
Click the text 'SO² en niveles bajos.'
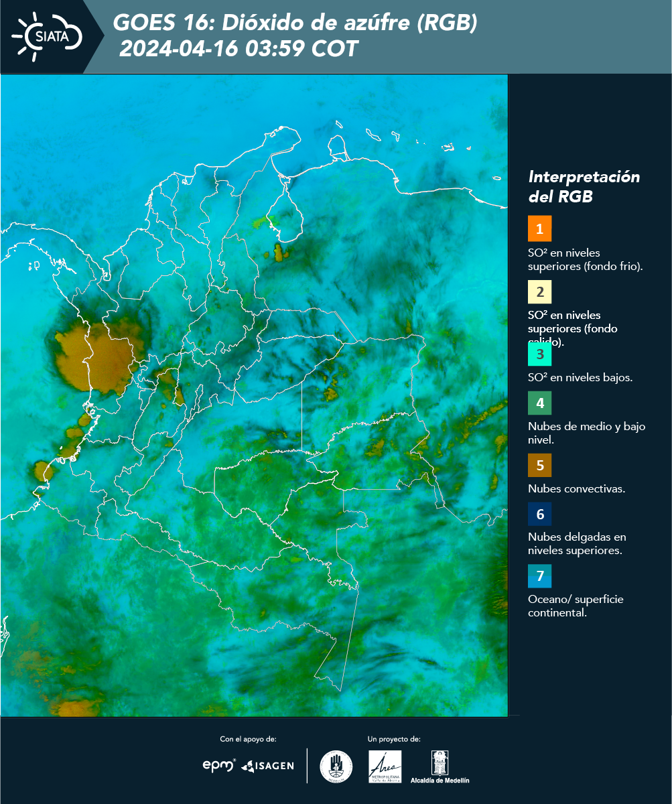pos(580,377)
